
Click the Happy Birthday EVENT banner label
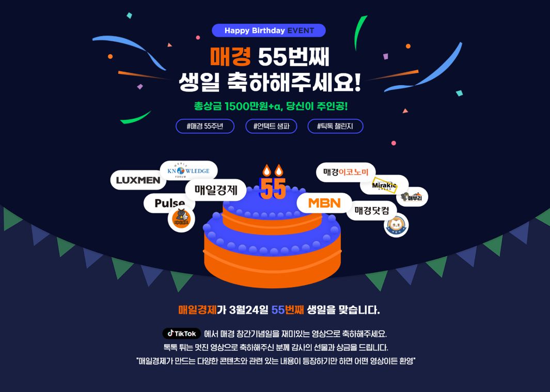click(269, 30)
